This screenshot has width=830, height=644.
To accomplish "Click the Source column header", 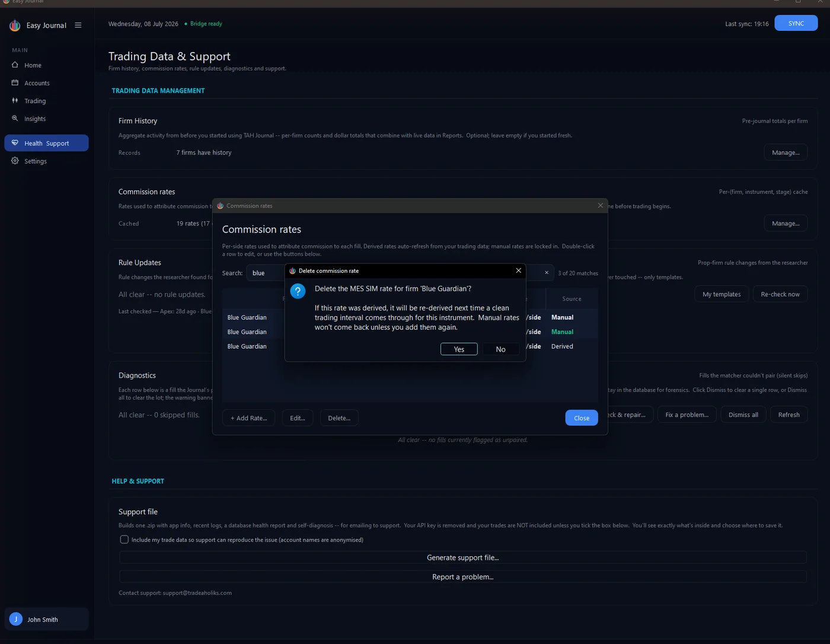I will [572, 299].
